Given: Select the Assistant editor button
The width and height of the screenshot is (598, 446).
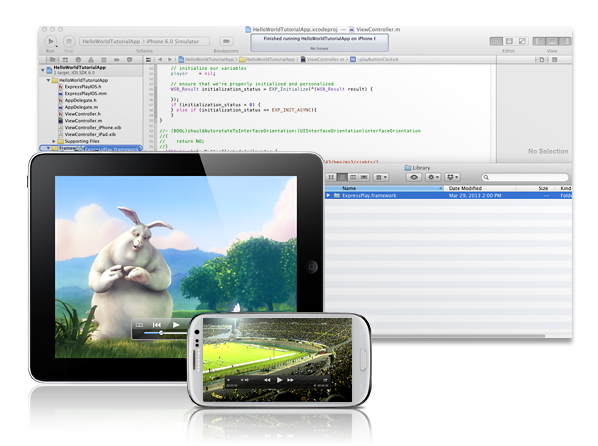Looking at the screenshot, I should point(509,41).
